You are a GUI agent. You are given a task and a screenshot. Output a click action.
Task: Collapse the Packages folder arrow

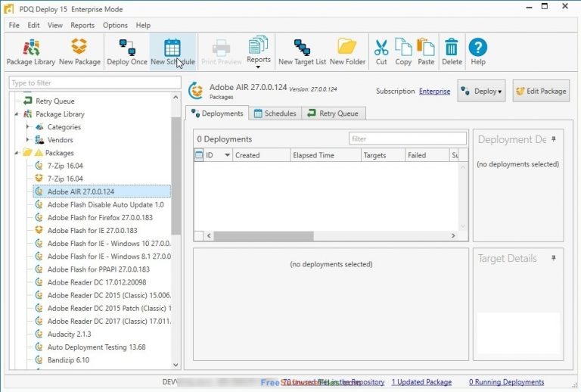click(x=17, y=153)
